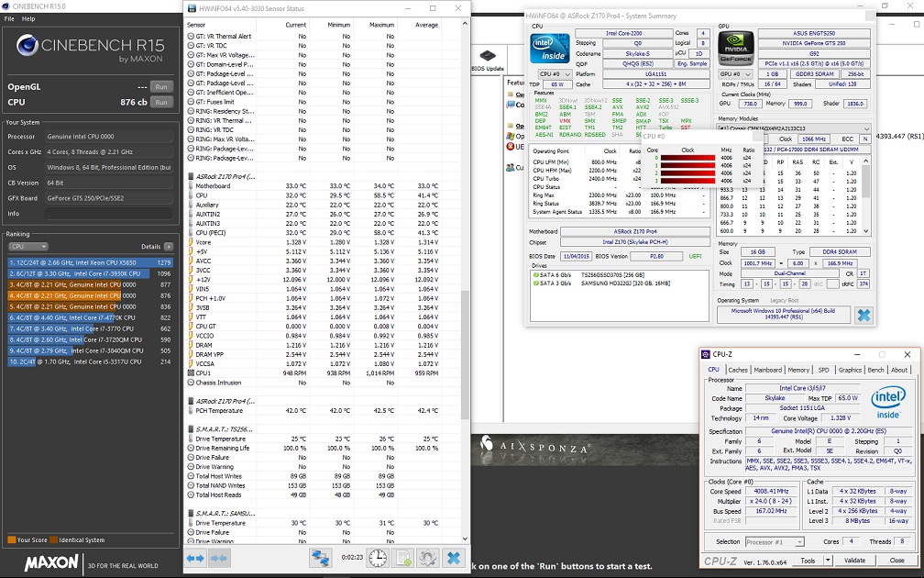
Task: Click the BIOS Update chip icon
Action: [x=488, y=56]
